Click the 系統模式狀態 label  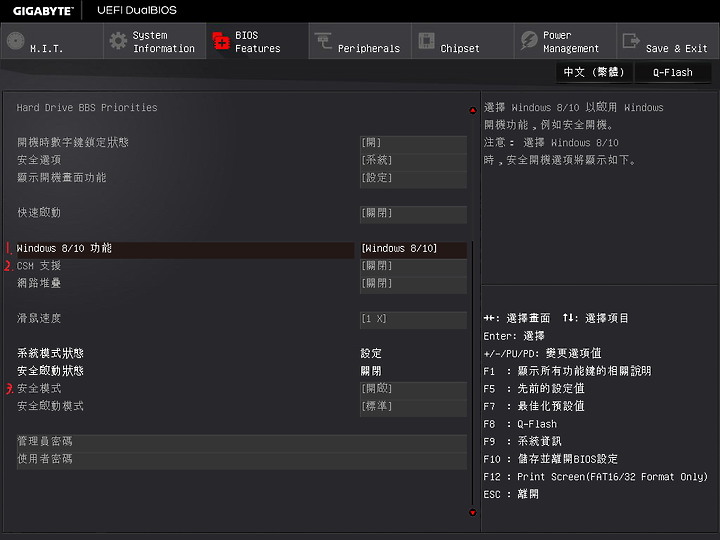click(50, 354)
